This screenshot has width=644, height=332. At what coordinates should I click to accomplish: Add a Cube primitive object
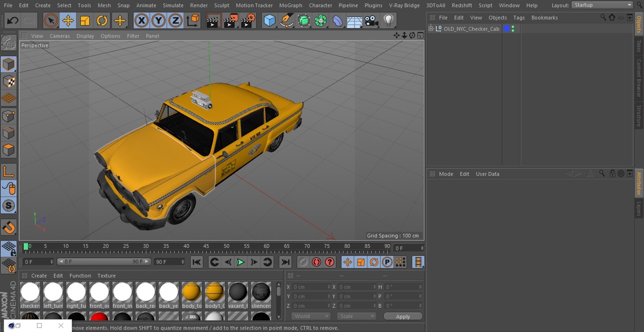tap(270, 21)
